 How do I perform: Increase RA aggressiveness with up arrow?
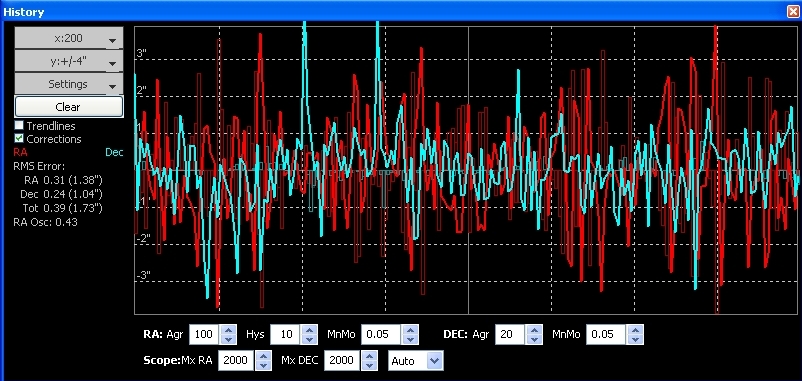[x=229, y=330]
